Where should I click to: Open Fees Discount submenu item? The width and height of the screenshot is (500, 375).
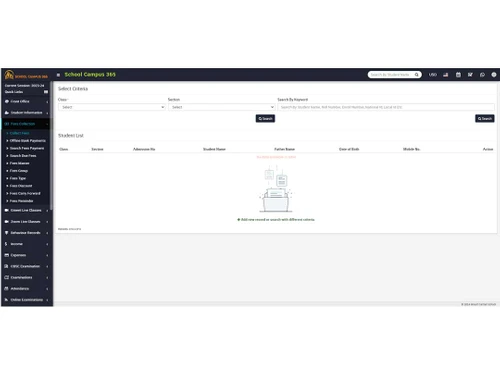tap(21, 186)
